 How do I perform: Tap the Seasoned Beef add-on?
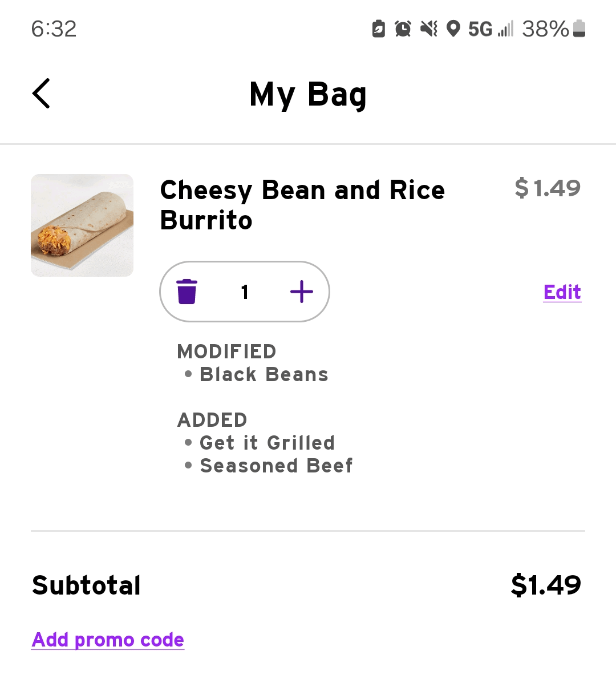pos(276,466)
